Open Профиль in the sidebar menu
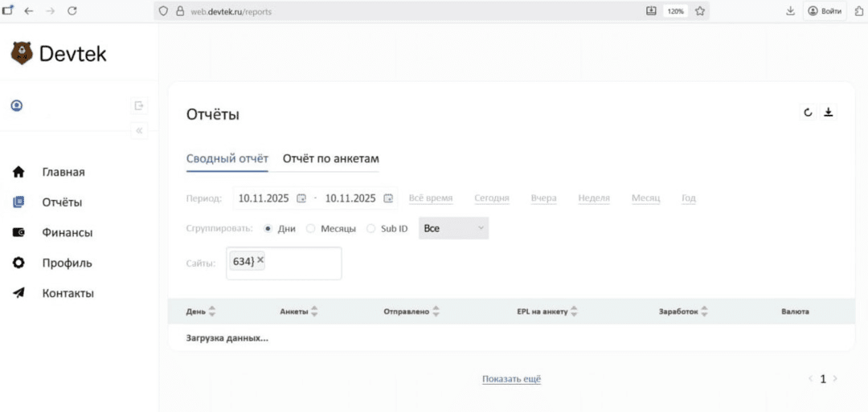The height and width of the screenshot is (412, 868). (x=67, y=263)
